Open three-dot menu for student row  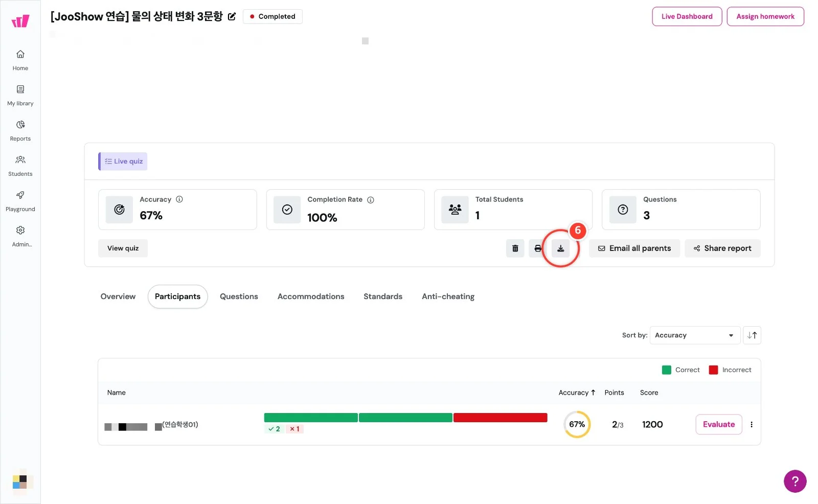752,424
